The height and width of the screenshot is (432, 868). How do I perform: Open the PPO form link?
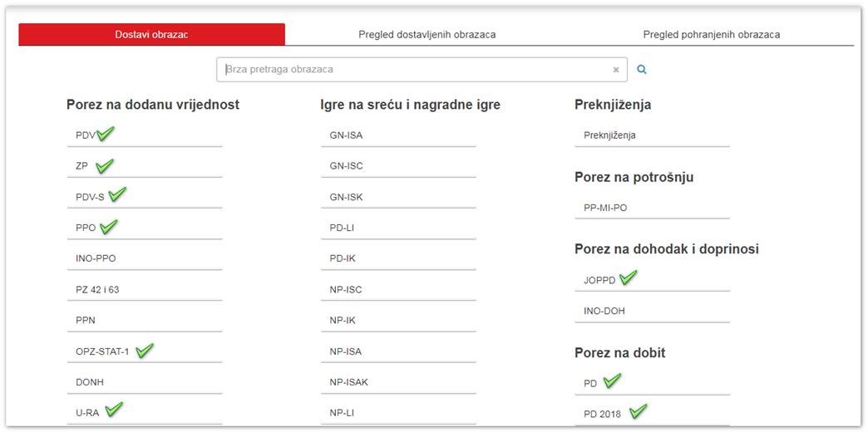tap(86, 228)
